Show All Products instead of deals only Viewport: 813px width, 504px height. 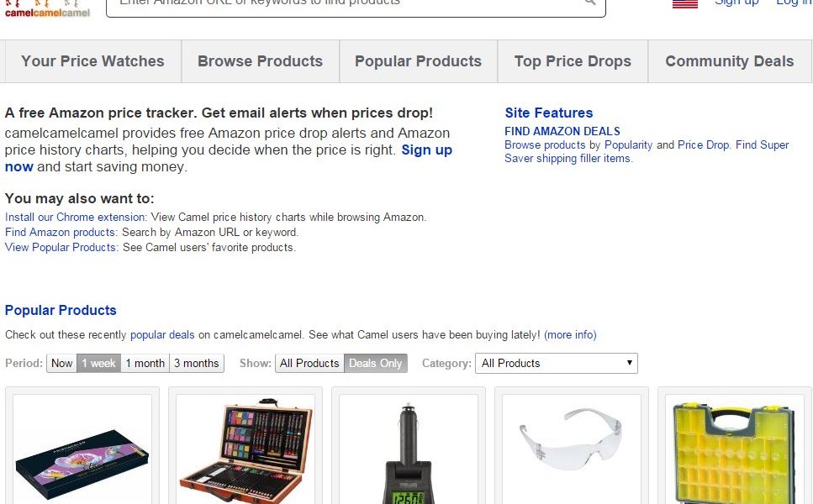click(309, 364)
